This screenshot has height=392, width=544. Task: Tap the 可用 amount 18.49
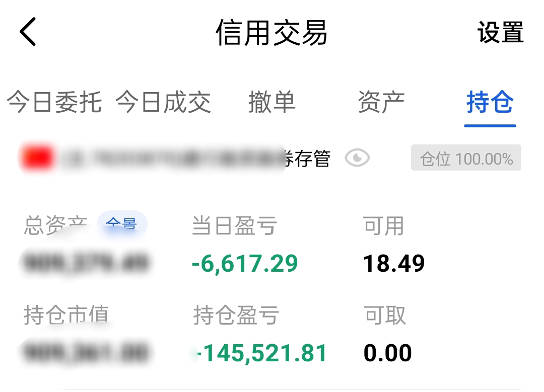point(394,263)
